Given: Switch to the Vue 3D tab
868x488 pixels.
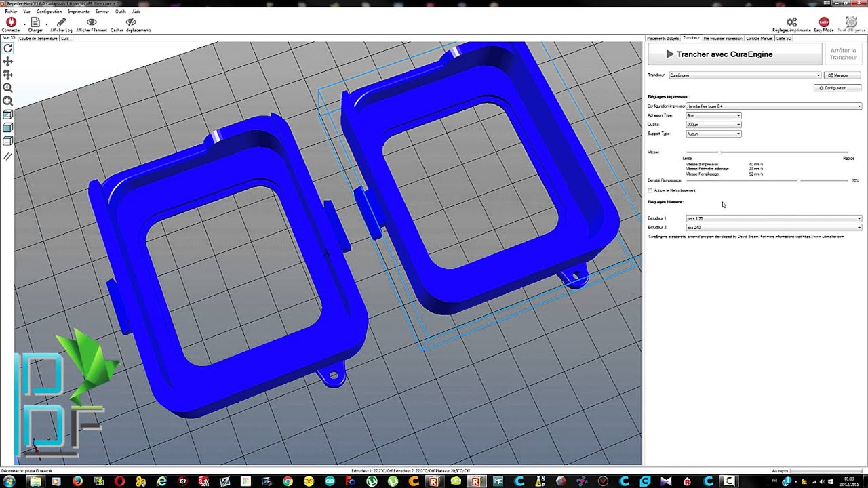Looking at the screenshot, I should point(9,38).
